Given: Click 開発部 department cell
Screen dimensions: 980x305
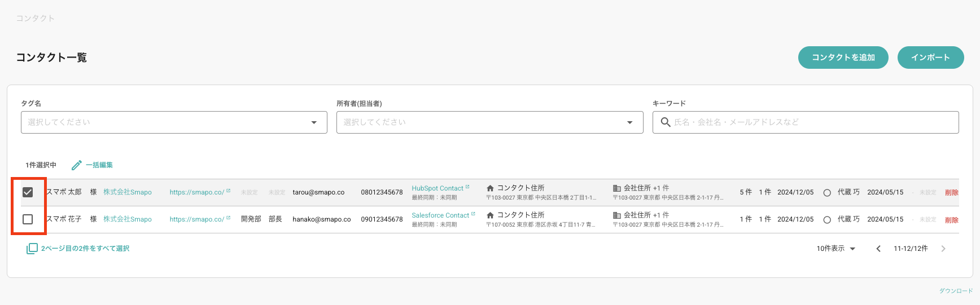Looking at the screenshot, I should (x=251, y=219).
